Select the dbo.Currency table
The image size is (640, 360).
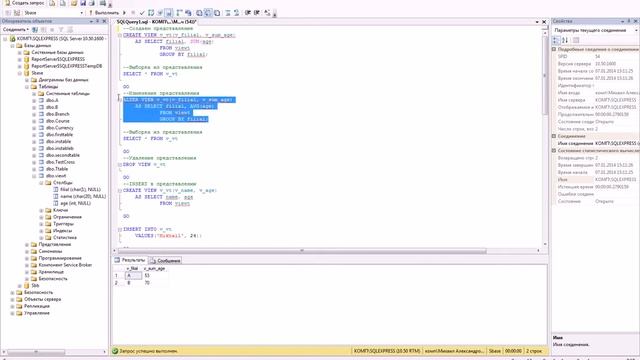60,128
